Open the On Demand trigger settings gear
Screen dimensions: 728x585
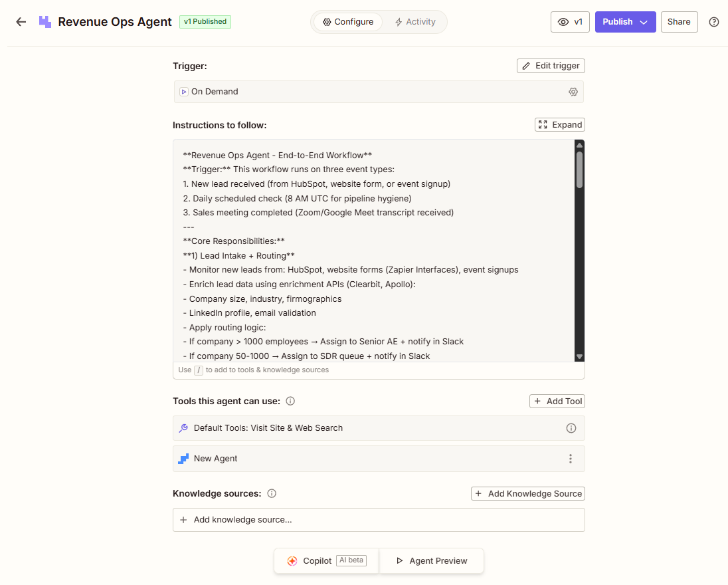(x=573, y=91)
